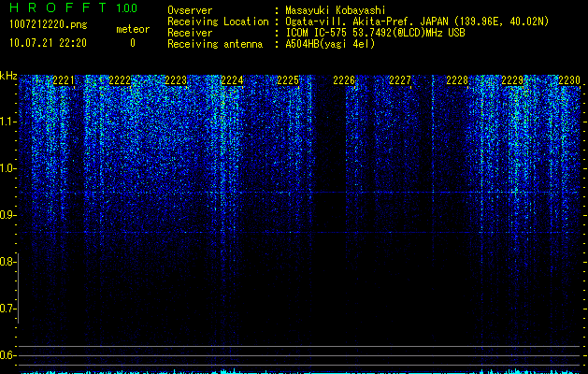Click the meteor count label

pos(133,29)
